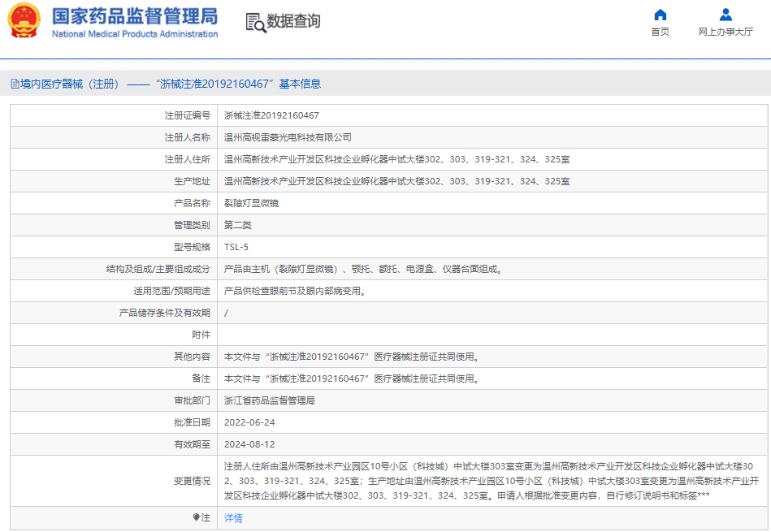Click approving department 浙江省药品监督管理局
This screenshot has height=532, width=771.
pos(269,400)
